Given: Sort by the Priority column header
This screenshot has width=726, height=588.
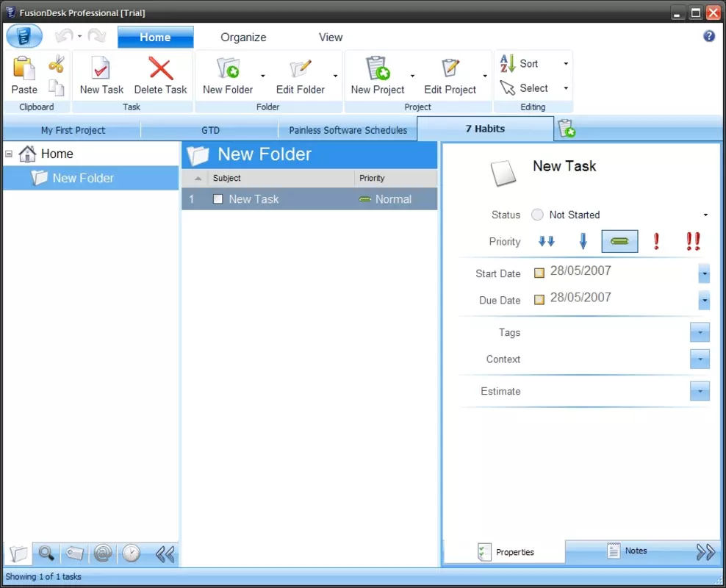Looking at the screenshot, I should (x=396, y=179).
